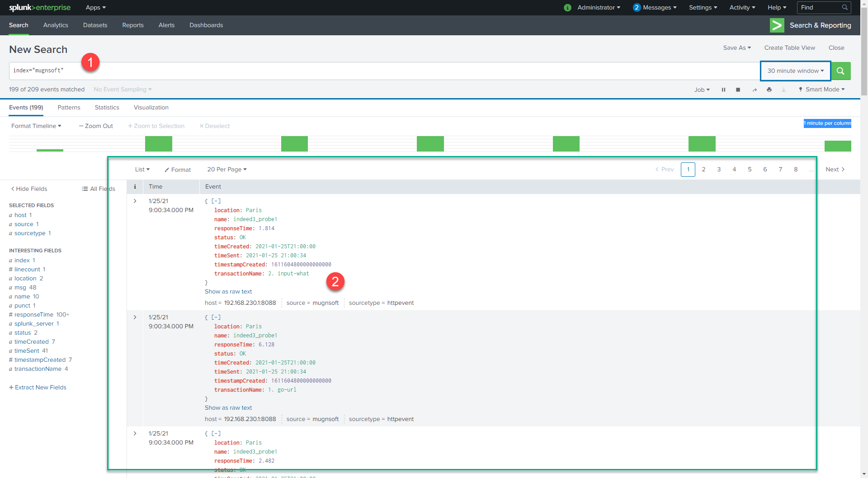The width and height of the screenshot is (868, 478).
Task: Click the export results download icon
Action: pyautogui.click(x=784, y=90)
